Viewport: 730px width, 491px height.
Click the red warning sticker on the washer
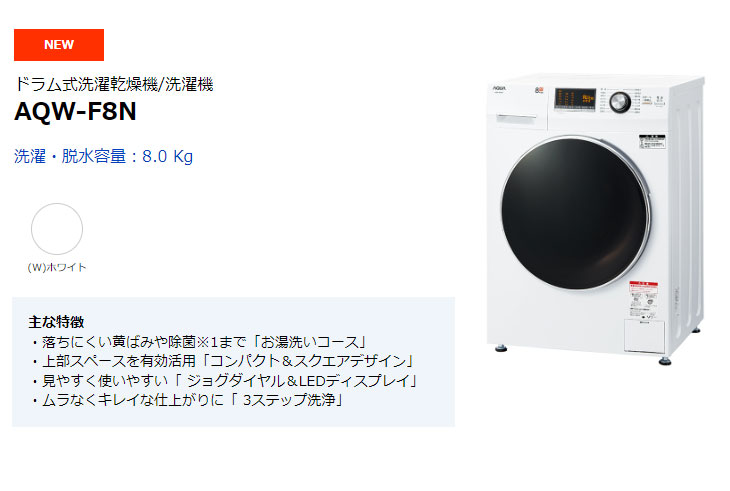643,300
